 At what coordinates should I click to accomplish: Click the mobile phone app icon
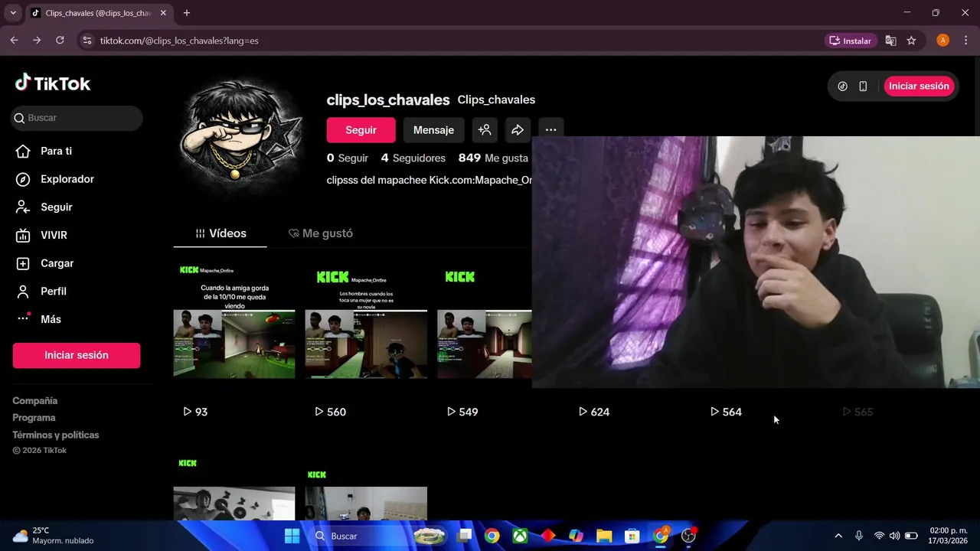tap(863, 86)
